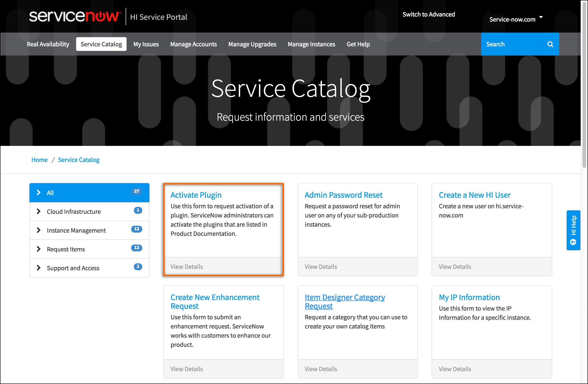Expand the Support and Access chevron
The height and width of the screenshot is (384, 588).
[38, 268]
